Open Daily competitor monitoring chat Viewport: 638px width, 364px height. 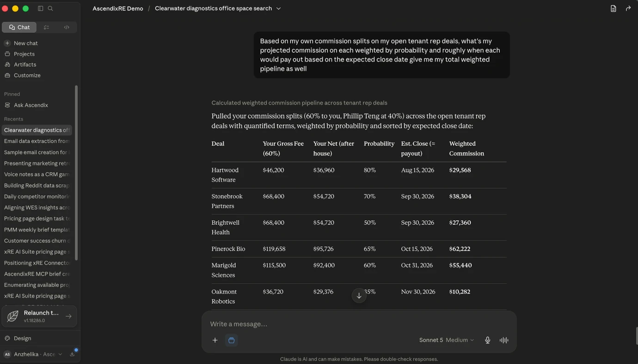pos(37,196)
